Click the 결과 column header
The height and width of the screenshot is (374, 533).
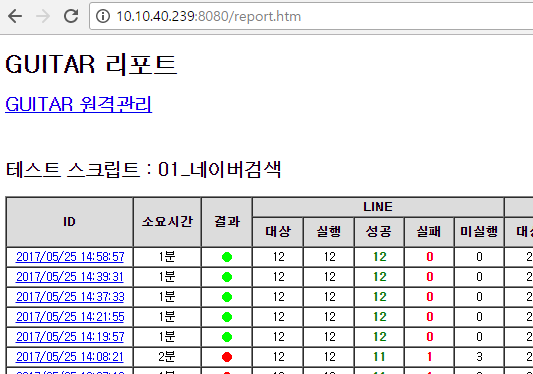227,222
